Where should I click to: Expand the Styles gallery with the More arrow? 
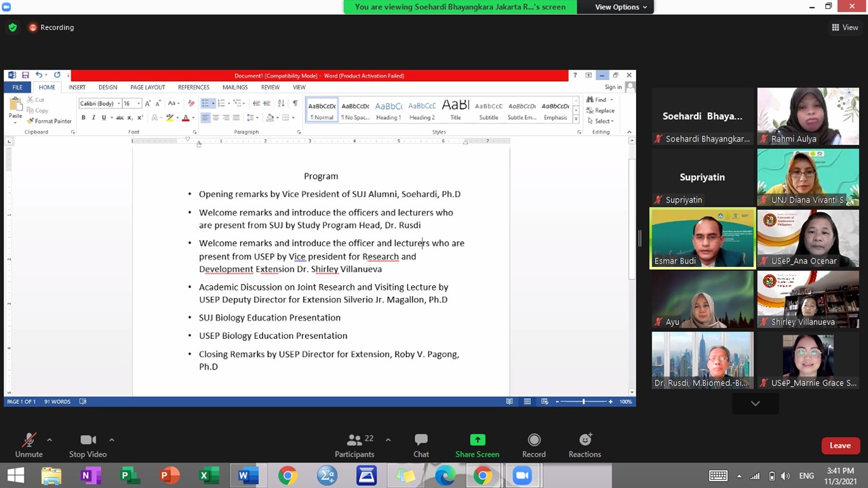click(x=576, y=119)
